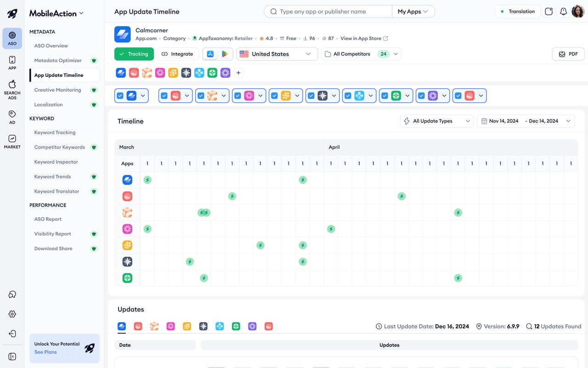Click the MobileAction rocket logo

[12, 14]
